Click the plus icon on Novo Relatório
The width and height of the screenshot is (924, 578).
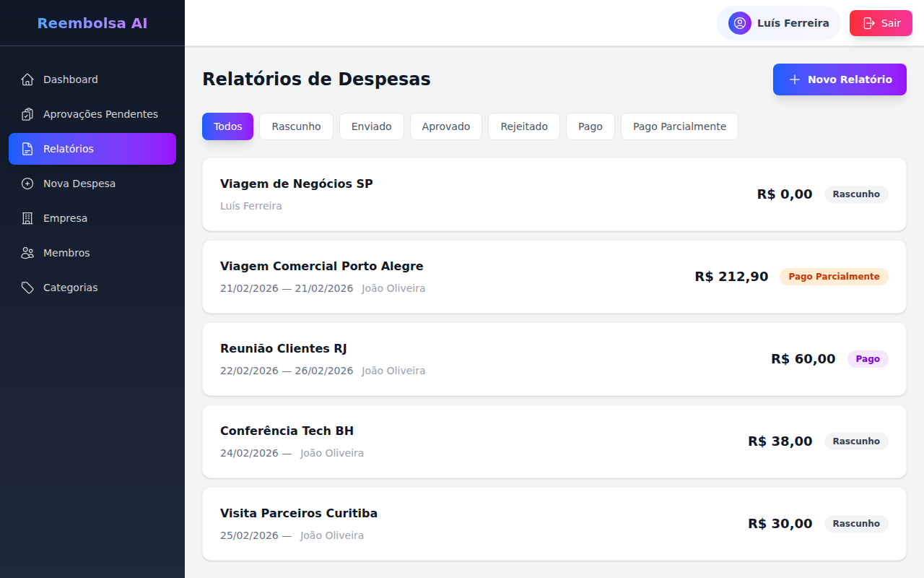[x=793, y=79]
